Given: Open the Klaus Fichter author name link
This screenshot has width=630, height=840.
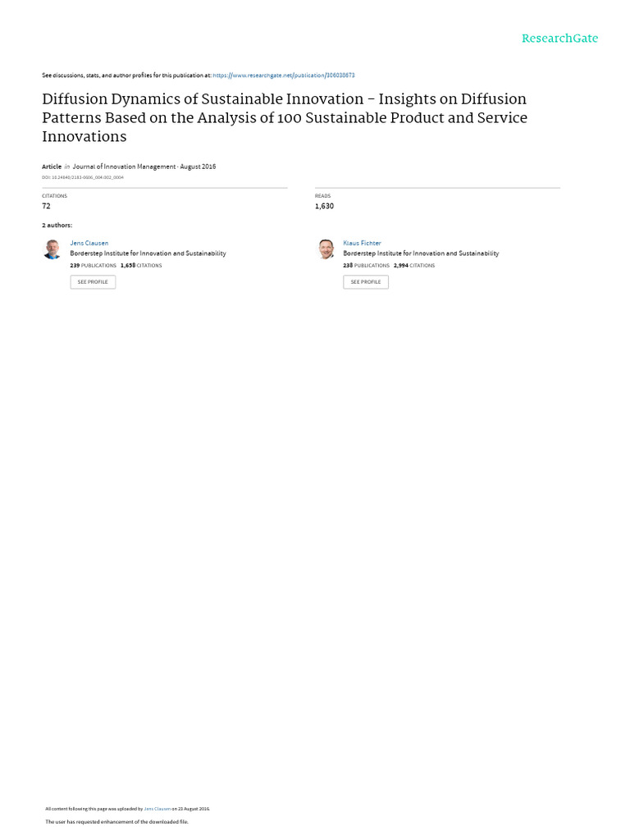Looking at the screenshot, I should click(362, 243).
